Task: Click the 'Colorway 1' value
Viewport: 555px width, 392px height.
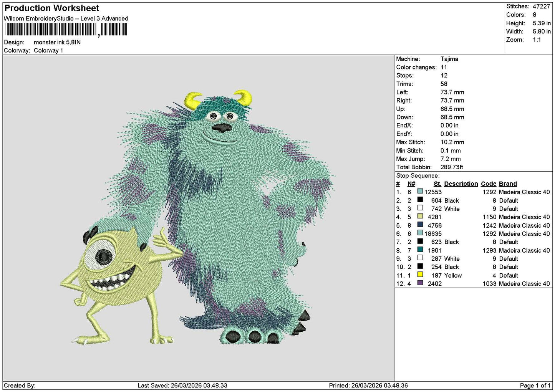Action: tap(48, 50)
